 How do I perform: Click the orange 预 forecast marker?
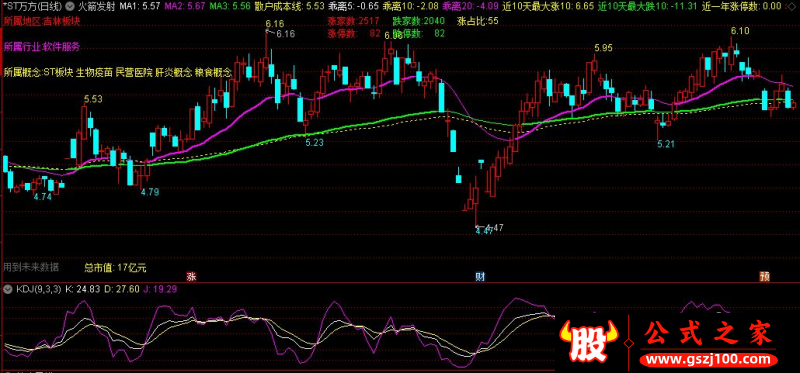tap(765, 277)
